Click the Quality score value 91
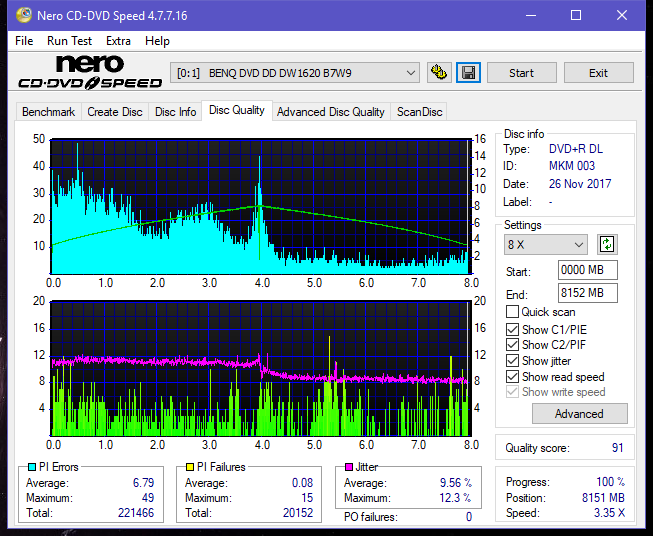This screenshot has height=536, width=653. (618, 448)
